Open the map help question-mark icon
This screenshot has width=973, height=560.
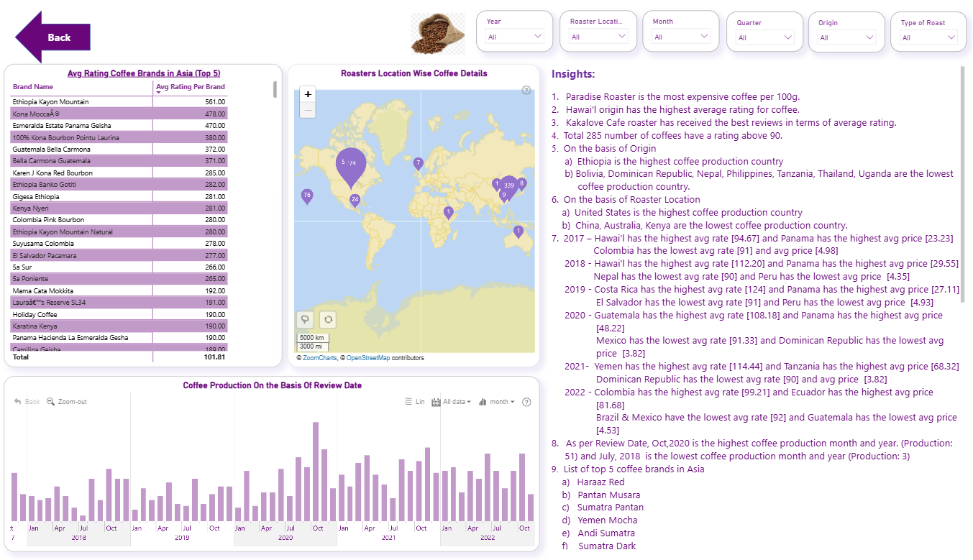pyautogui.click(x=526, y=90)
